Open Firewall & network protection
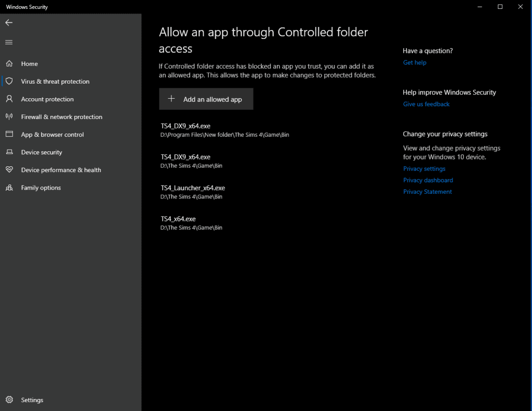Screen dimensions: 532x411 61,116
